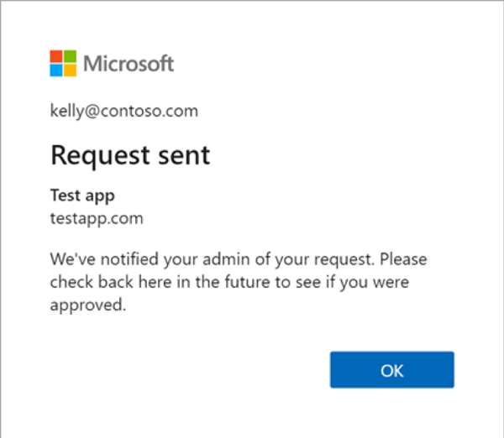Click the blue square of Microsoft logo
This screenshot has height=438, width=504.
tap(56, 70)
